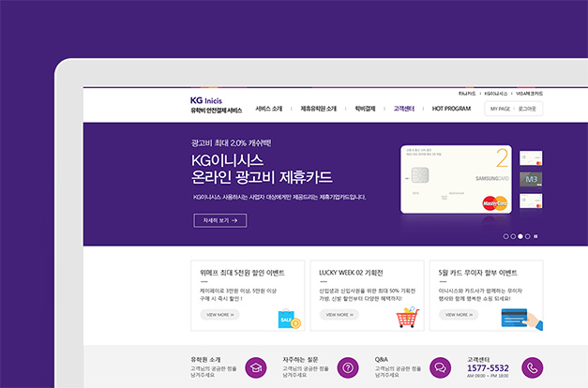Click the Q&A footer heading
The height and width of the screenshot is (388, 588).
click(x=382, y=360)
